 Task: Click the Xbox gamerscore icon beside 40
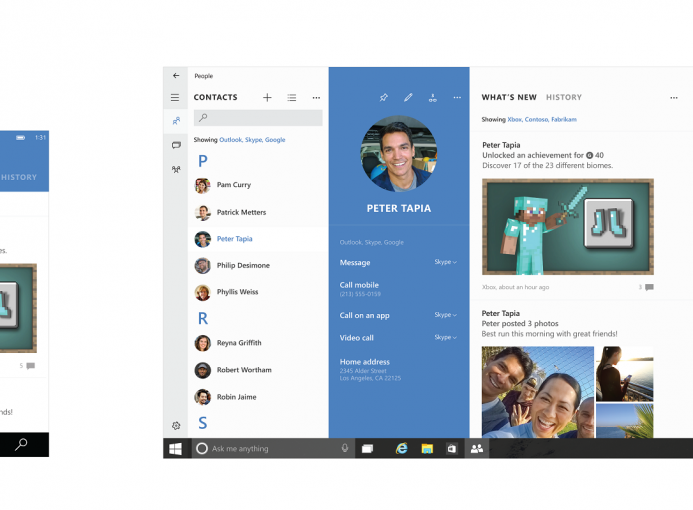pos(589,155)
